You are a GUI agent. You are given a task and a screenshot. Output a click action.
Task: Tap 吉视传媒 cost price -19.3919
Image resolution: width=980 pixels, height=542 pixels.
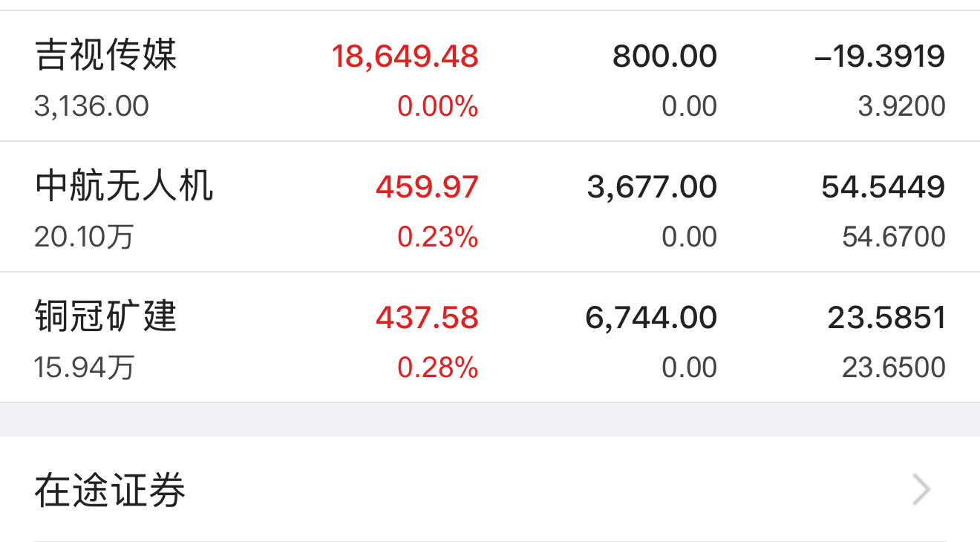(x=880, y=56)
